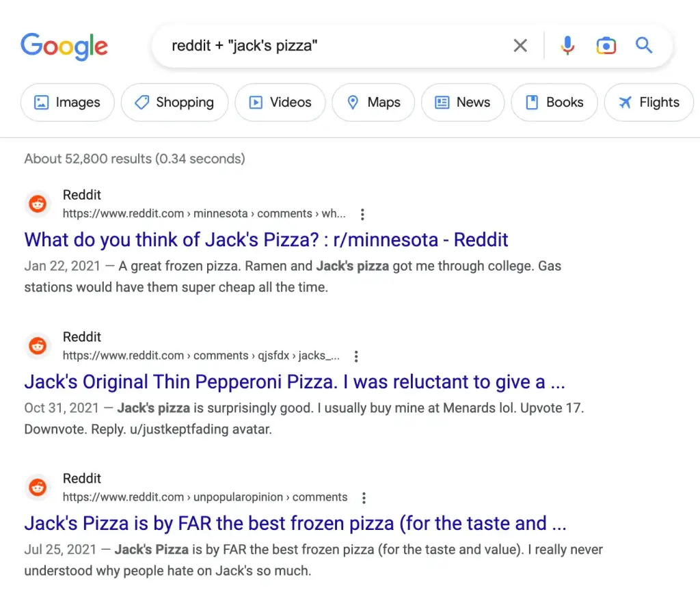Start voice search with microphone icon

click(567, 45)
